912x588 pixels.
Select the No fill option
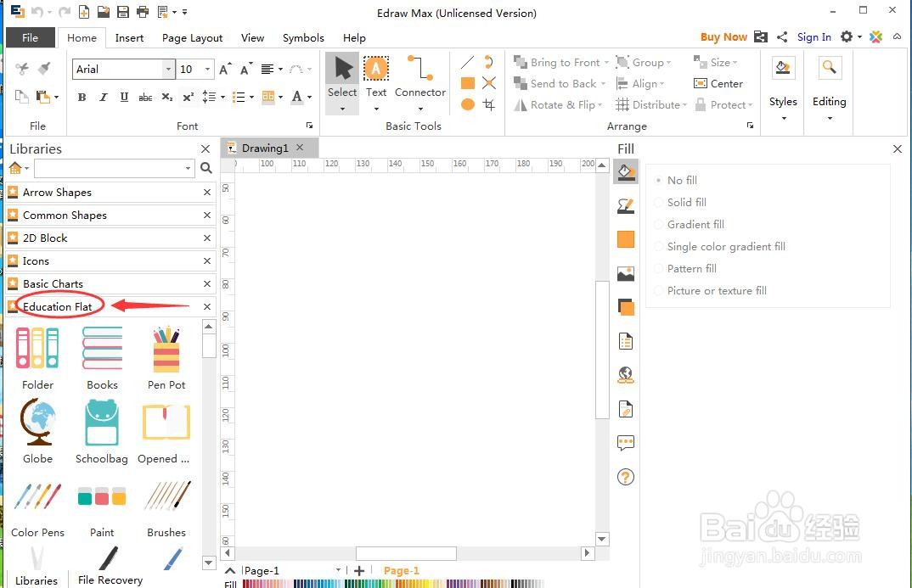(676, 180)
